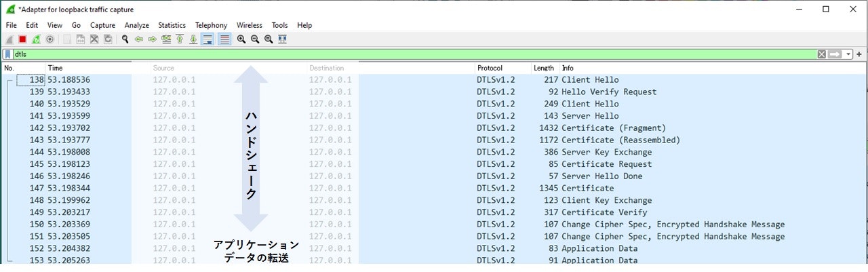Select the Server Hello packet 141
868x272 pixels.
click(434, 116)
